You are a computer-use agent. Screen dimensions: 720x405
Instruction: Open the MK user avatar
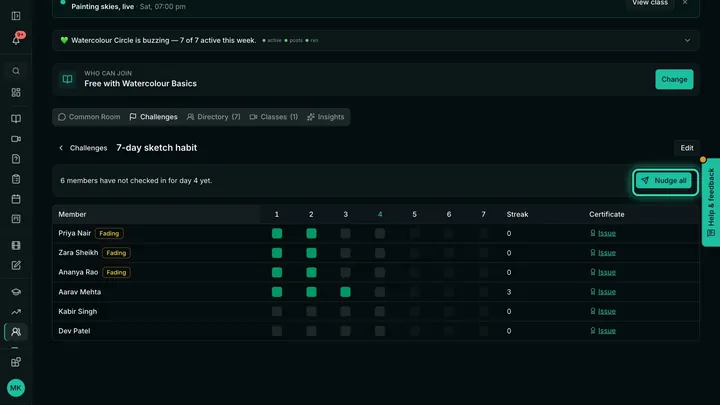16,388
